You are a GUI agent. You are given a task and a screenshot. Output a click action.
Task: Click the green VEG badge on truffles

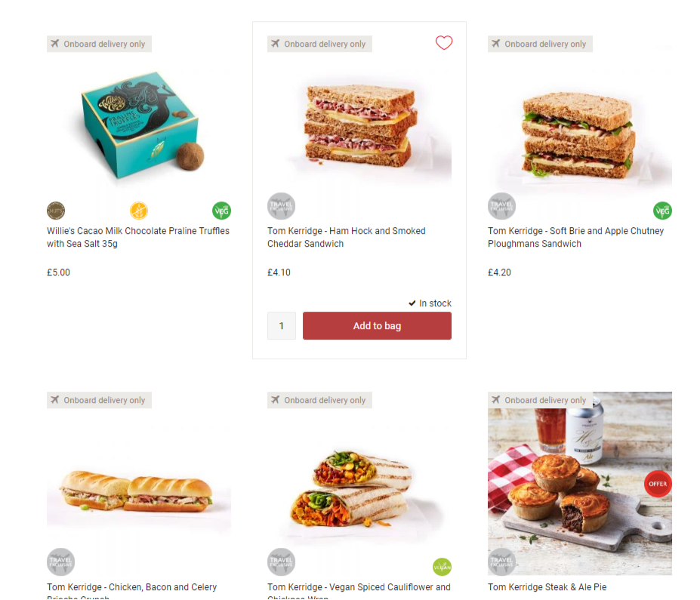click(221, 211)
